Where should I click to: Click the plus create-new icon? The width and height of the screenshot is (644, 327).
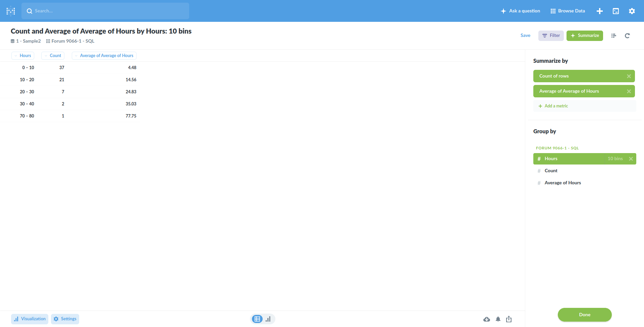click(x=600, y=11)
